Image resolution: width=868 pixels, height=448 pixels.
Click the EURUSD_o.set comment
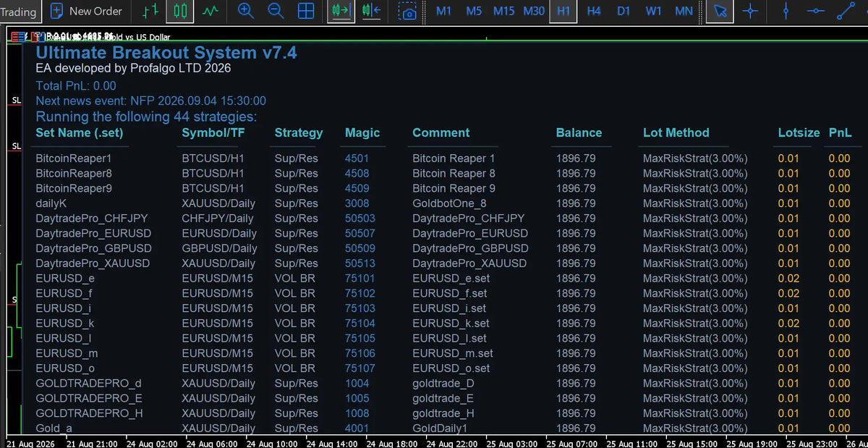(451, 368)
